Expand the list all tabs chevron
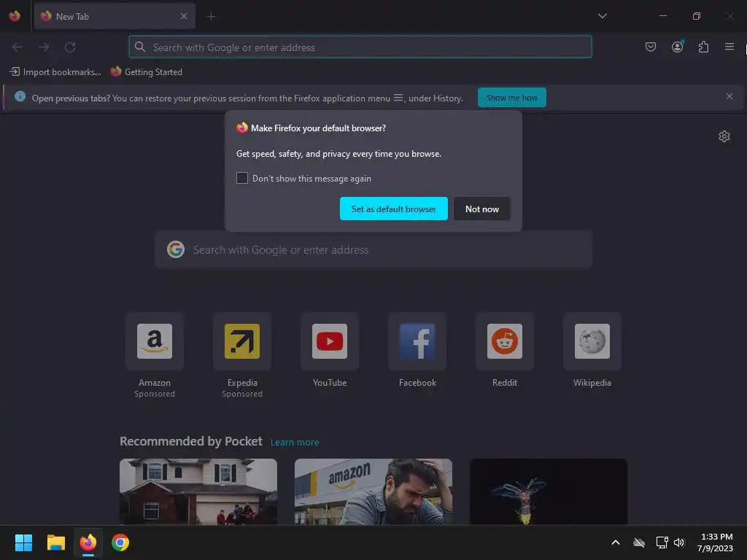This screenshot has height=560, width=747. (602, 16)
